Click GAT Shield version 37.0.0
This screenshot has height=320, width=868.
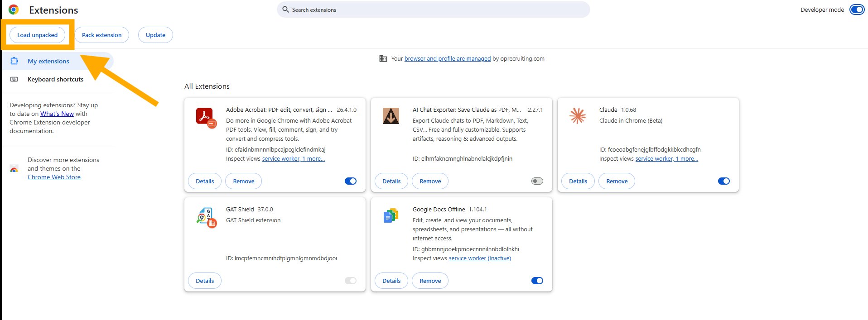pyautogui.click(x=265, y=209)
